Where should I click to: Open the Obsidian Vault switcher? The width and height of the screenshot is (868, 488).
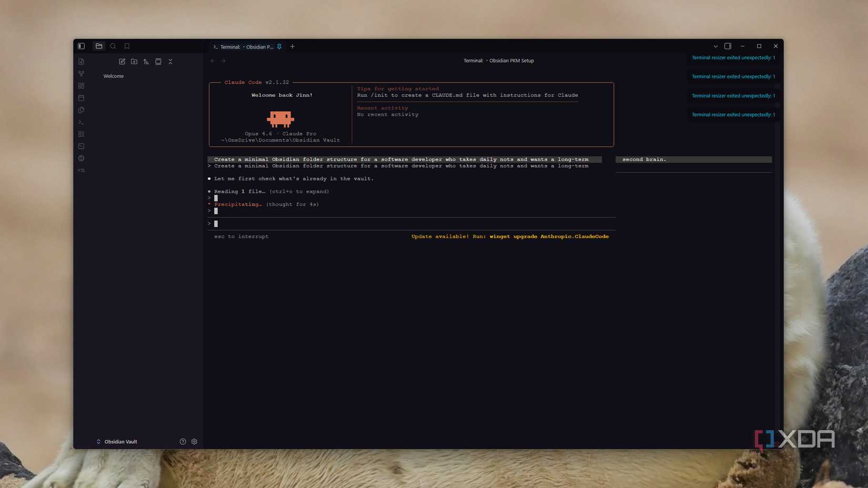coord(117,442)
